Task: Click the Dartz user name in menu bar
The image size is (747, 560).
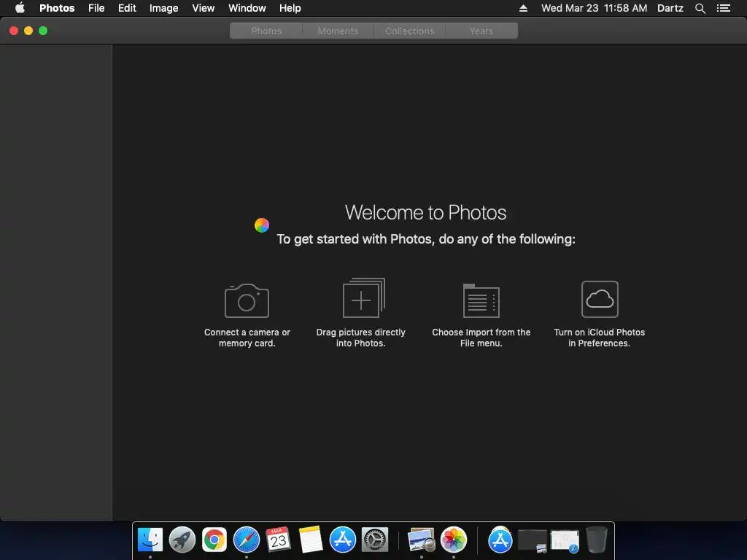Action: 670,8
